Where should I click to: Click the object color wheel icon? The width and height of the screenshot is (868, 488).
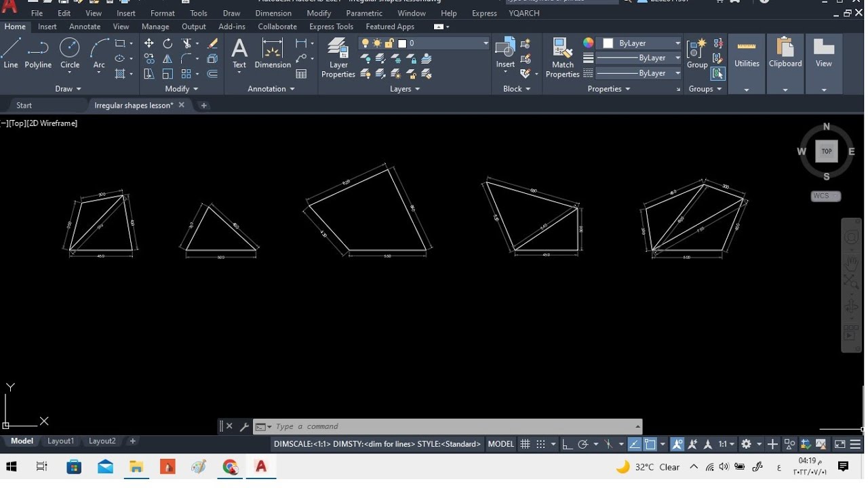coord(588,43)
